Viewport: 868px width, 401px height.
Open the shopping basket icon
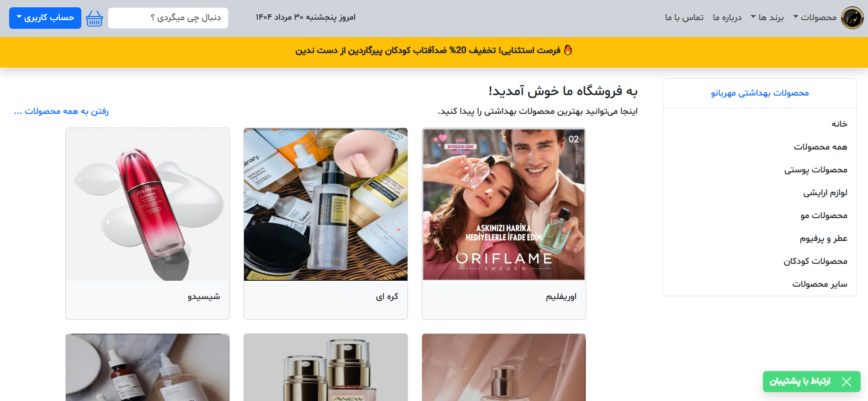(x=95, y=18)
